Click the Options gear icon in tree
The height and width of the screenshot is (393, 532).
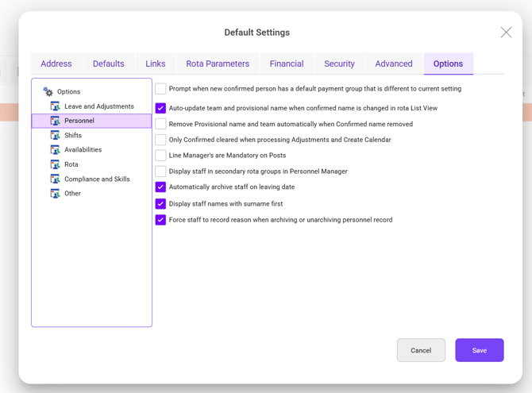pyautogui.click(x=48, y=91)
